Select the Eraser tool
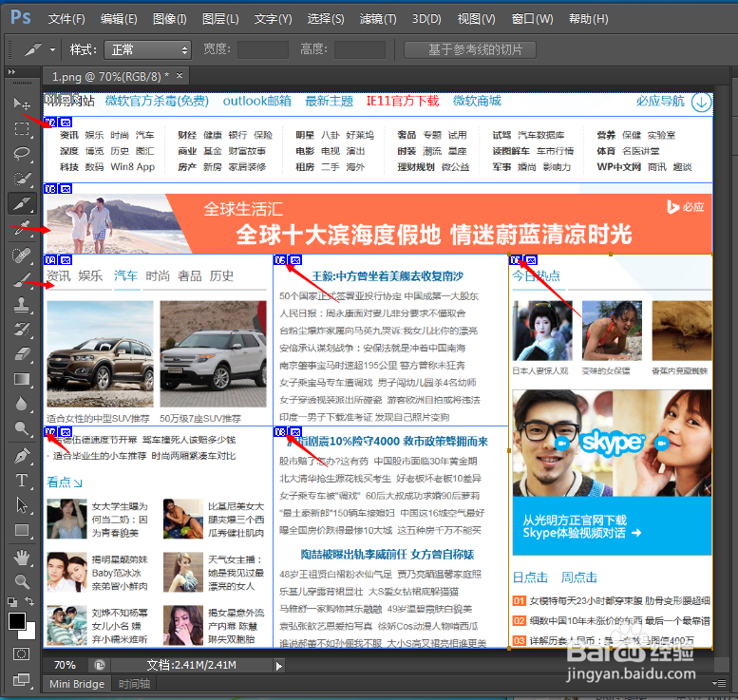The image size is (738, 700). tap(22, 354)
